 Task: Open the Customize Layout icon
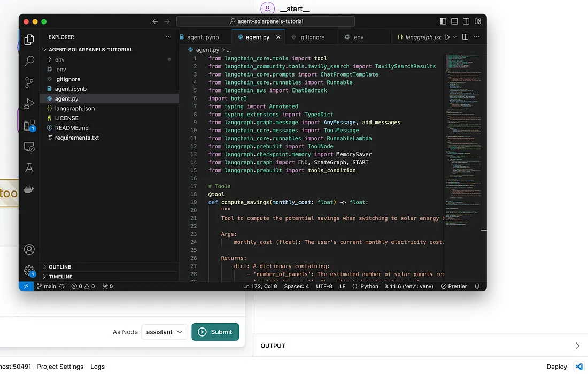(x=478, y=21)
